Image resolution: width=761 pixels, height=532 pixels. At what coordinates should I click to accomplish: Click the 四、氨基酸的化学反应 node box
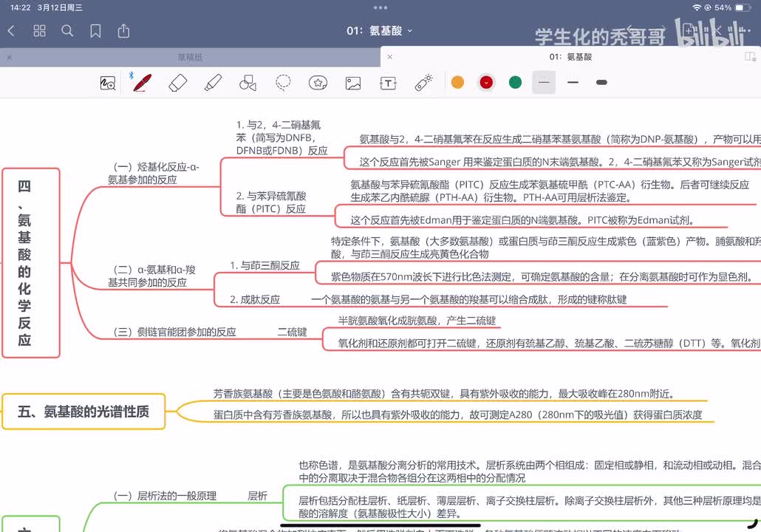coord(31,263)
